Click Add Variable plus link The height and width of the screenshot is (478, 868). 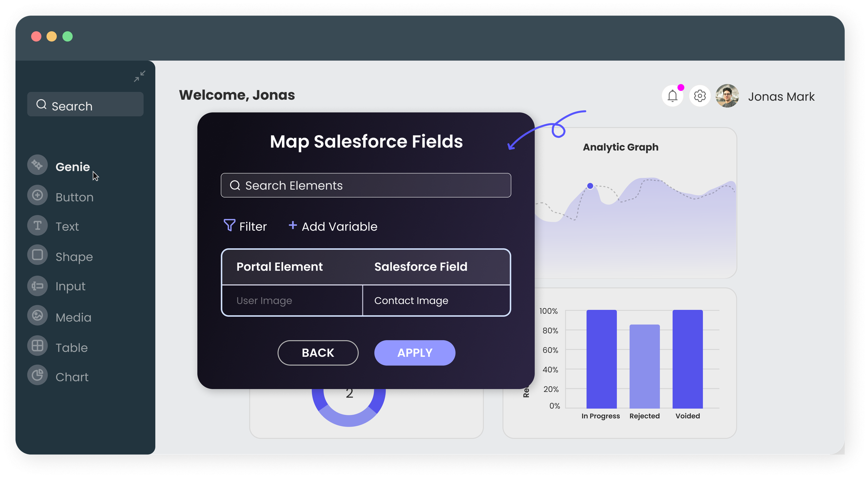point(333,226)
